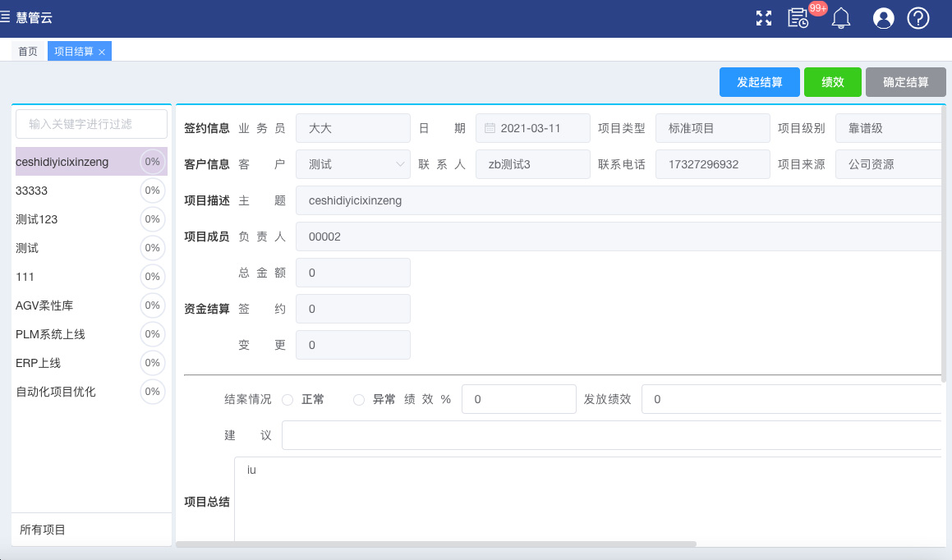952x560 pixels.
Task: Select project 33333 in the list
Action: [x=91, y=190]
